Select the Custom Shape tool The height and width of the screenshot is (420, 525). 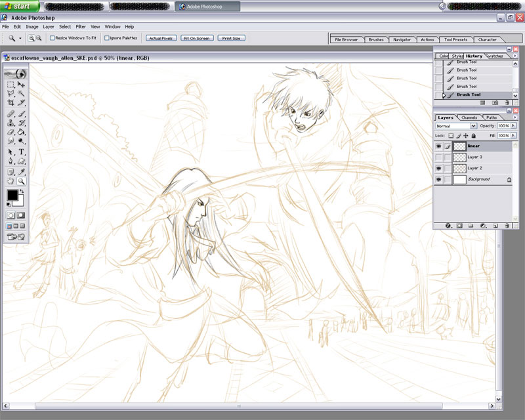(x=21, y=161)
